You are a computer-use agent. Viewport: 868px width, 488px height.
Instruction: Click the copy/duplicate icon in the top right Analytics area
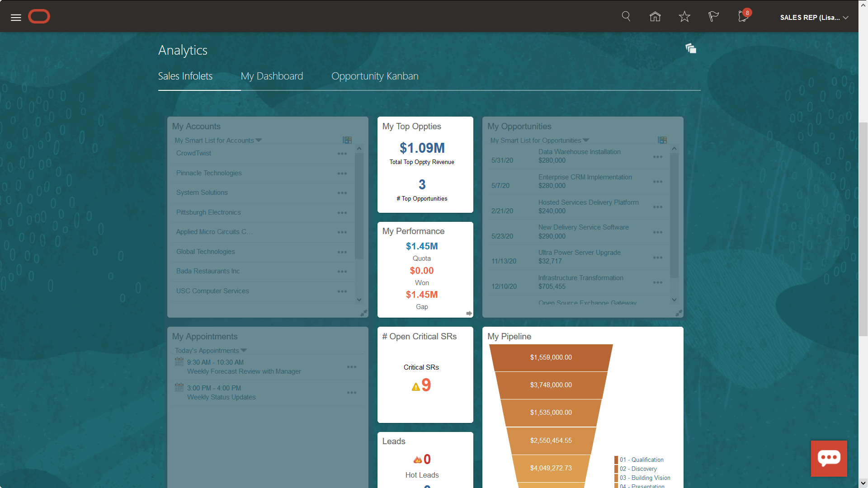click(691, 48)
